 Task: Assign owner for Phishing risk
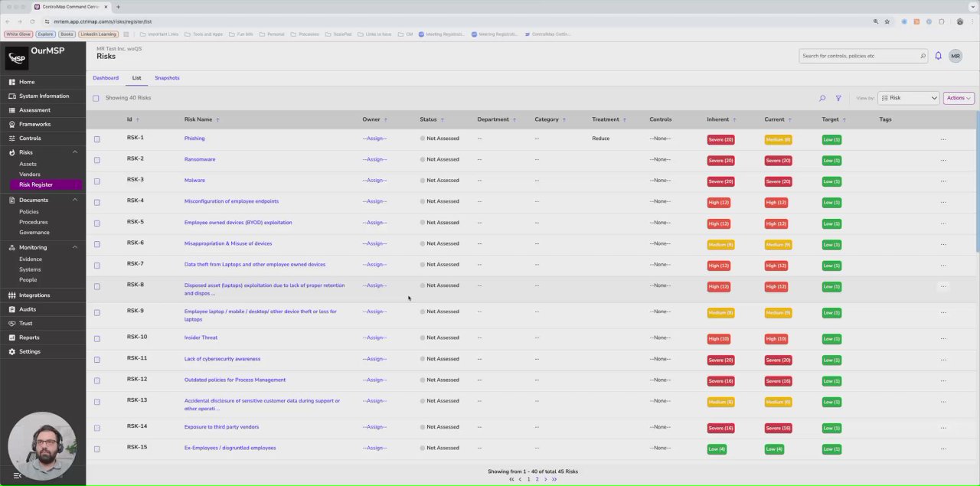(x=374, y=139)
